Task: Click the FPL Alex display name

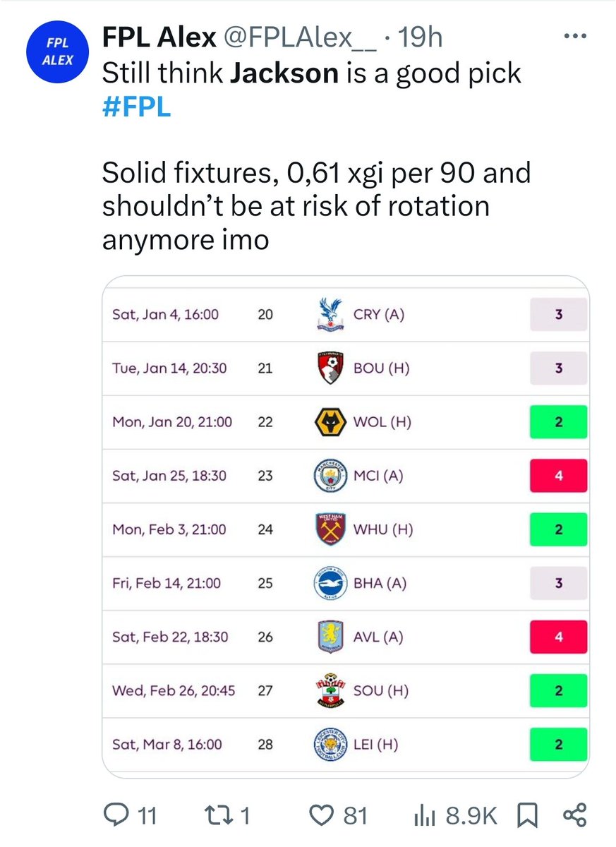Action: pyautogui.click(x=159, y=38)
